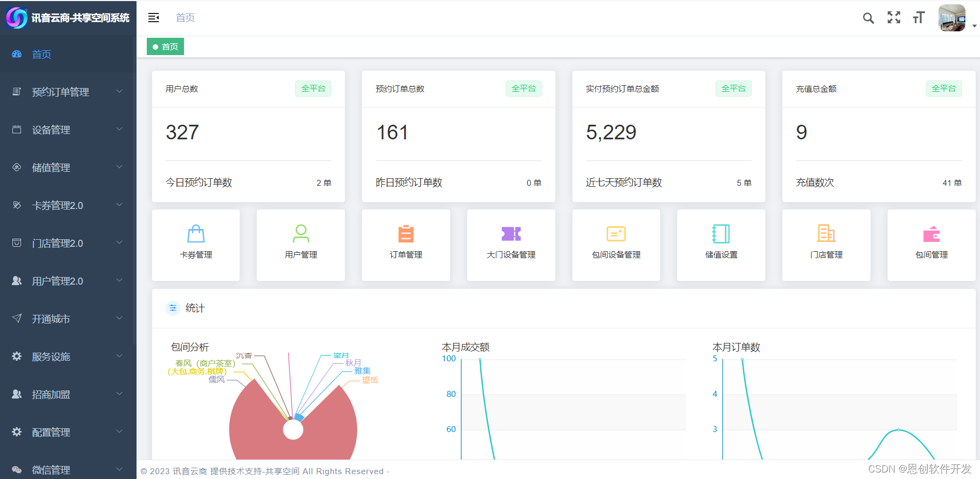This screenshot has height=479, width=980.
Task: Open 包间设备管理 card shortcut
Action: (x=616, y=245)
